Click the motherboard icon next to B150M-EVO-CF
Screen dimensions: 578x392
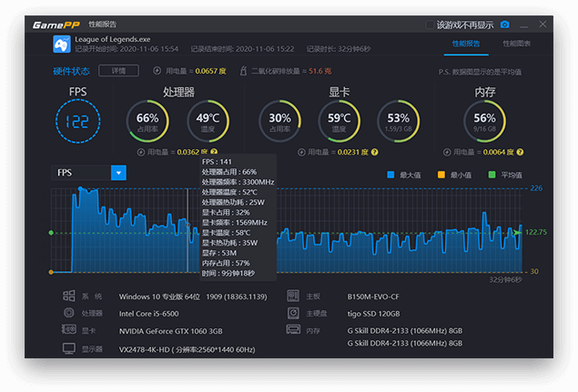click(x=293, y=297)
